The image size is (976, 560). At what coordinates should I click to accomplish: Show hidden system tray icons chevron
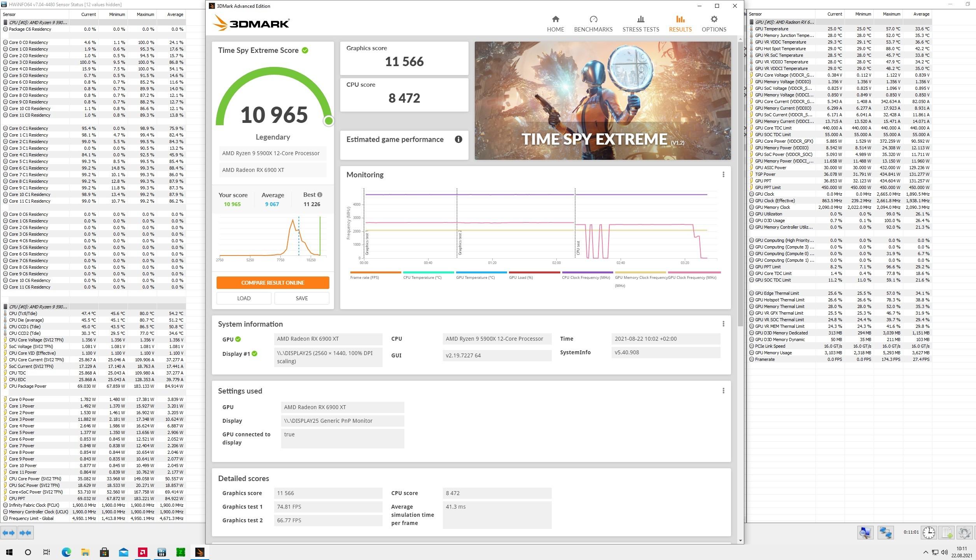[x=925, y=552]
